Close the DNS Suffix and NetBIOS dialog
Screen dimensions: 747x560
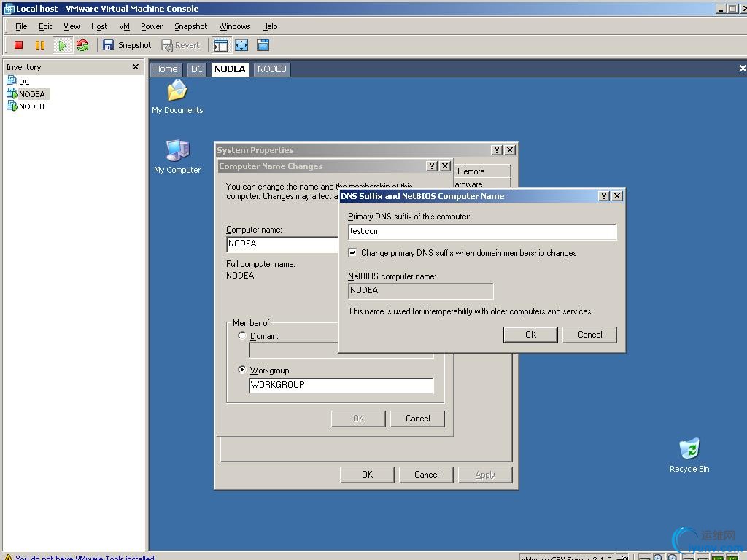point(617,195)
